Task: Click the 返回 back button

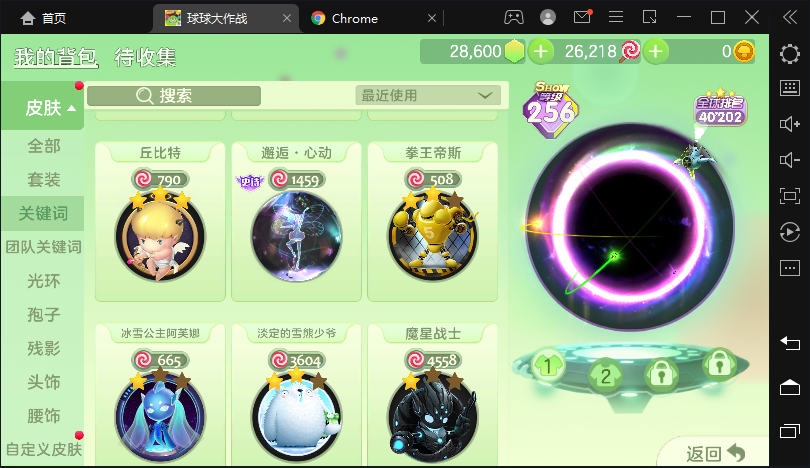Action: [715, 454]
